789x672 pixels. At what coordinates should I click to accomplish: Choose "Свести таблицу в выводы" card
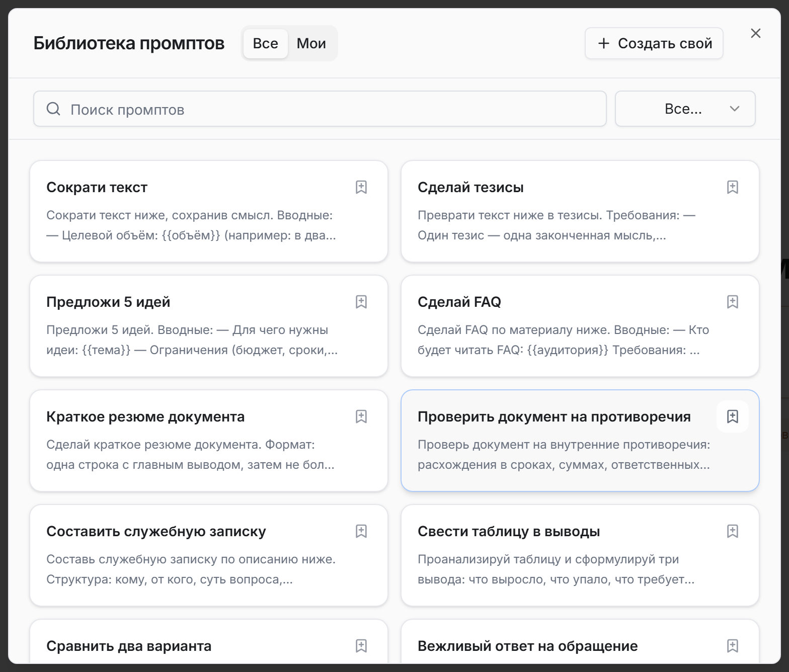(x=580, y=555)
